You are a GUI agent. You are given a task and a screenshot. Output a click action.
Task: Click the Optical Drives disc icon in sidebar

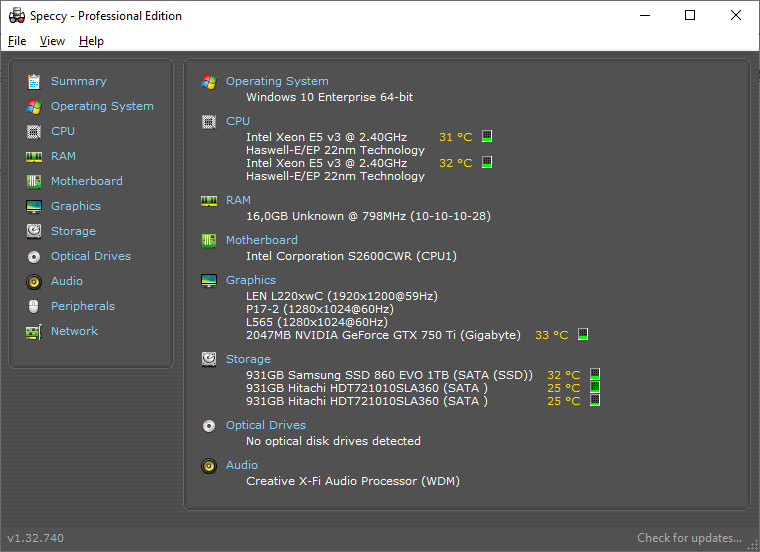(x=33, y=256)
